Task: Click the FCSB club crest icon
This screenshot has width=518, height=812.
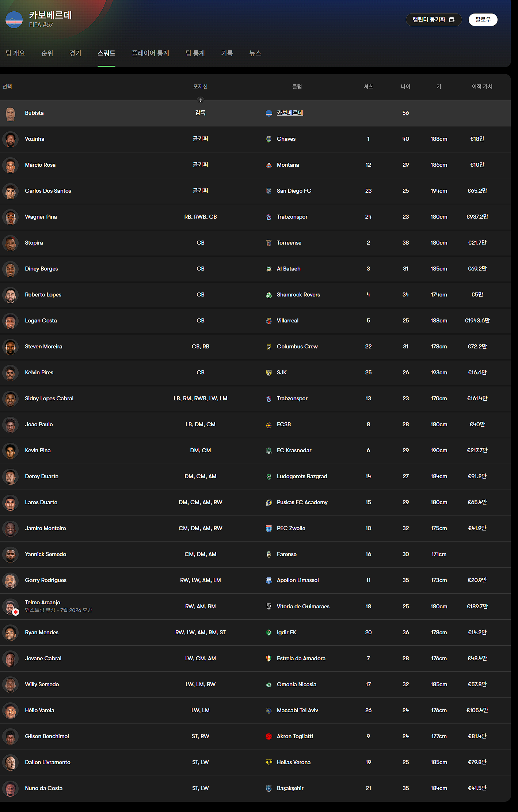Action: pyautogui.click(x=269, y=425)
